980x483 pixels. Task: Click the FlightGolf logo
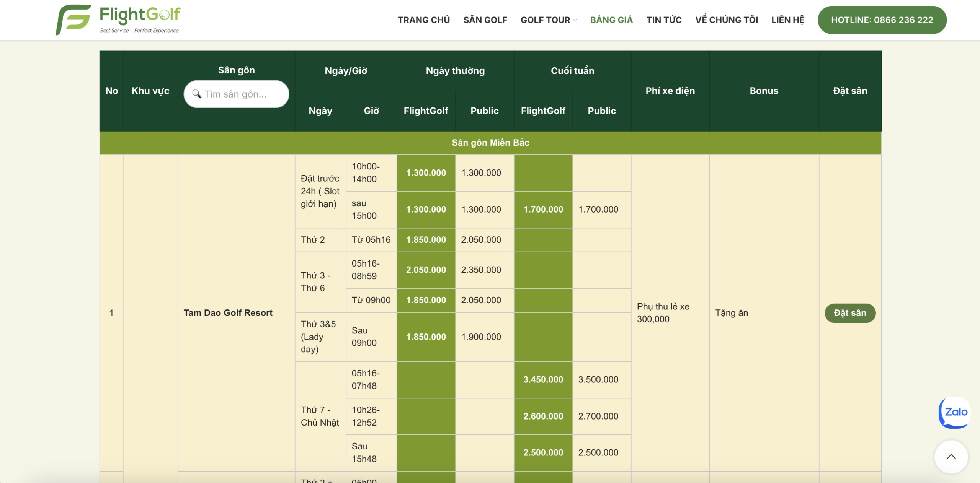pos(118,20)
